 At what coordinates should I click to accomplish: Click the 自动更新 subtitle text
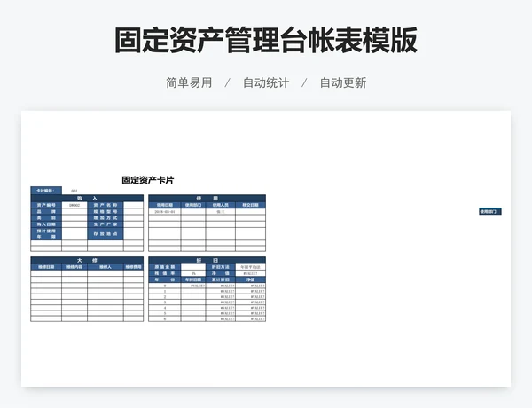pyautogui.click(x=343, y=82)
